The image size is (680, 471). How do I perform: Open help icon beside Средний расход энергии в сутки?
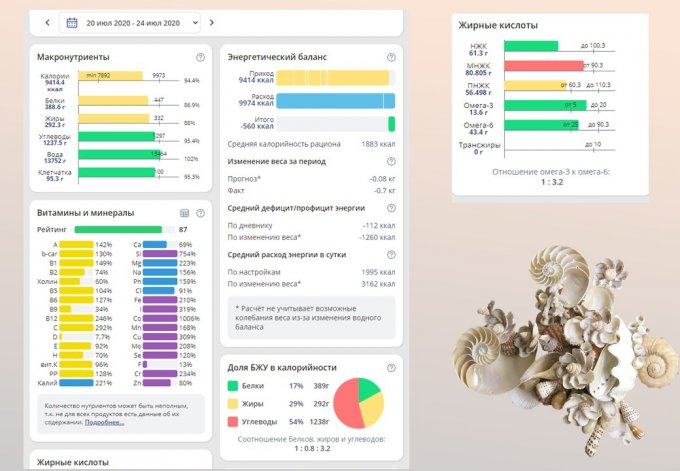click(x=390, y=255)
